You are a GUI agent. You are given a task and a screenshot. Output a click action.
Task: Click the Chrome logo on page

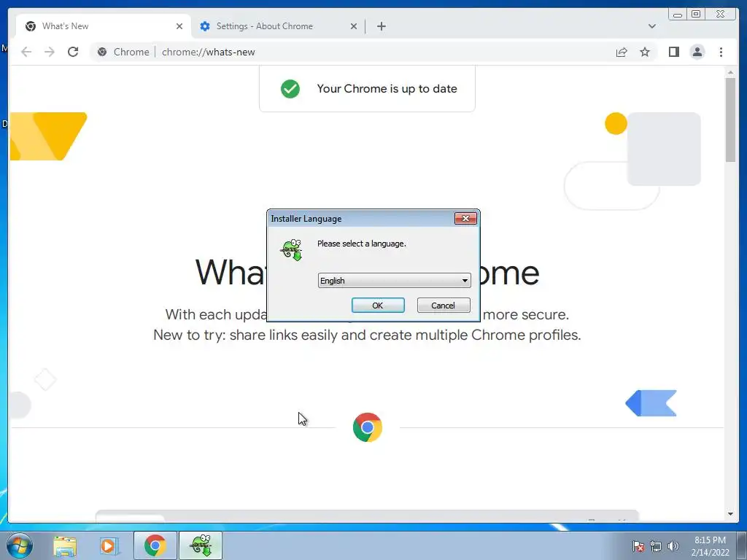pyautogui.click(x=368, y=427)
